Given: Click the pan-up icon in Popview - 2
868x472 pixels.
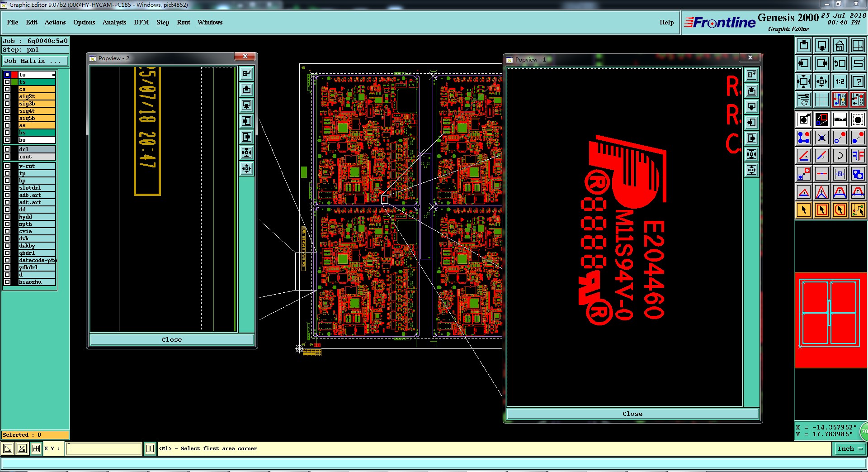Looking at the screenshot, I should coord(246,90).
